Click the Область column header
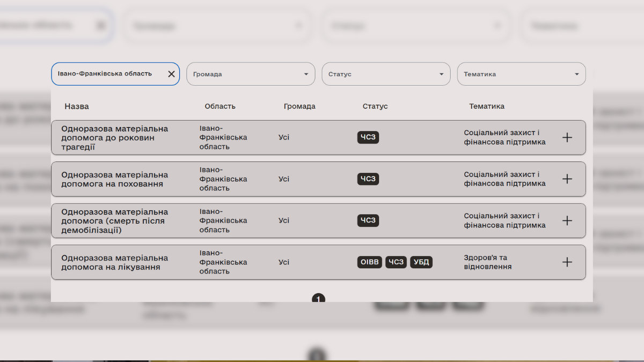 [x=220, y=106]
